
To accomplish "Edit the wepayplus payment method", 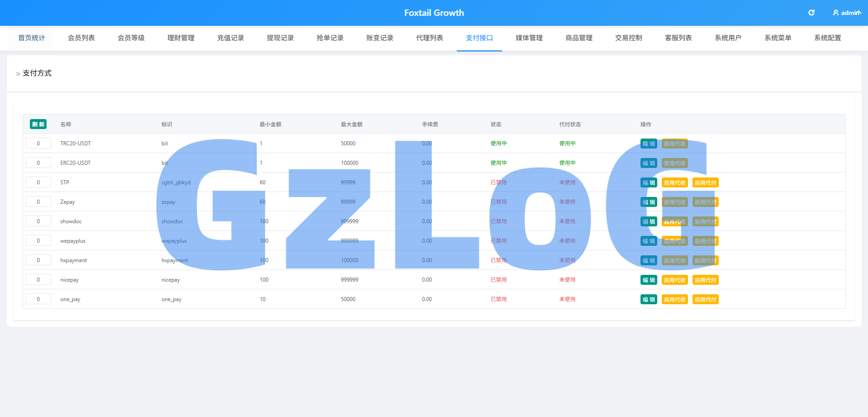I will [649, 241].
